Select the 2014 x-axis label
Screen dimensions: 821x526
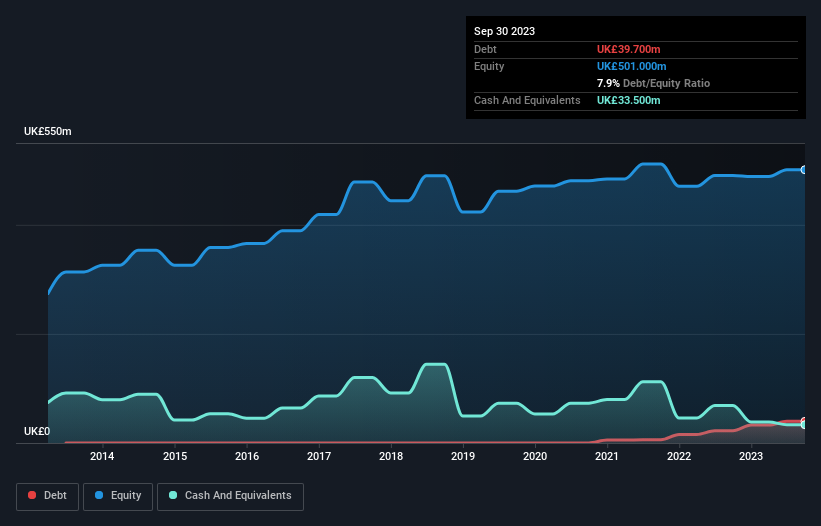click(x=102, y=457)
